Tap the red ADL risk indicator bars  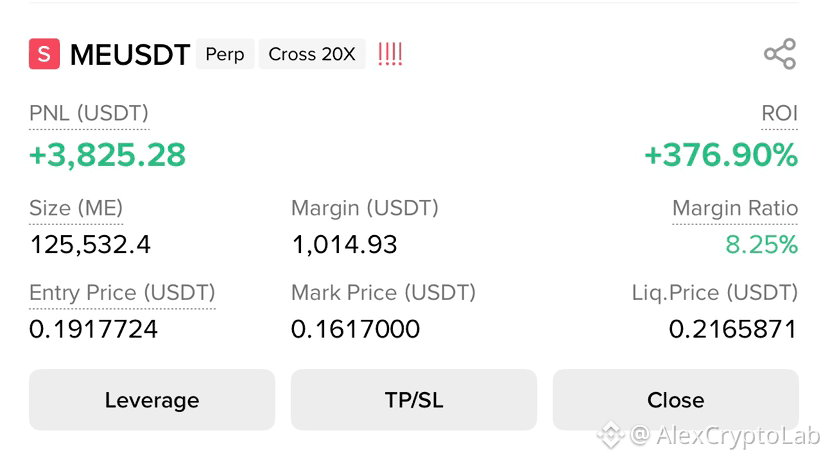390,54
